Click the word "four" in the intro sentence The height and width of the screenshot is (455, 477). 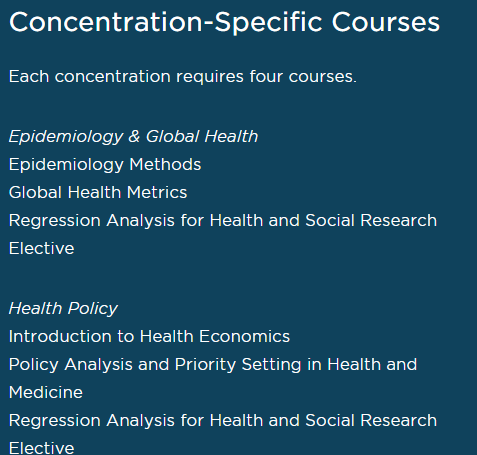tap(266, 76)
